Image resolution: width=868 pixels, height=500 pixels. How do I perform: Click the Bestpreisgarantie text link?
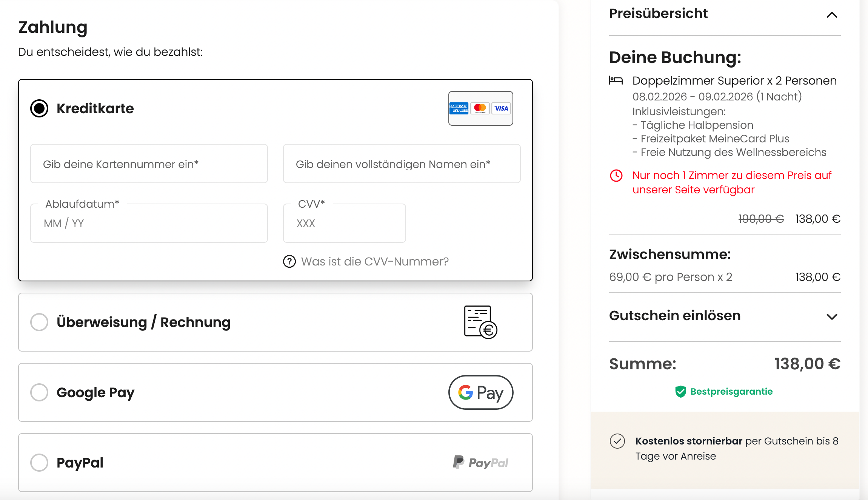731,392
